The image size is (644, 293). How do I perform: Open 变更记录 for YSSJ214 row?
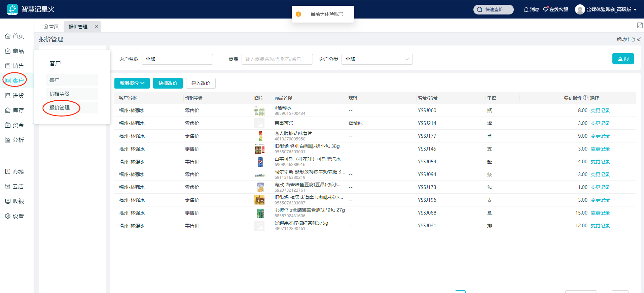coord(600,123)
